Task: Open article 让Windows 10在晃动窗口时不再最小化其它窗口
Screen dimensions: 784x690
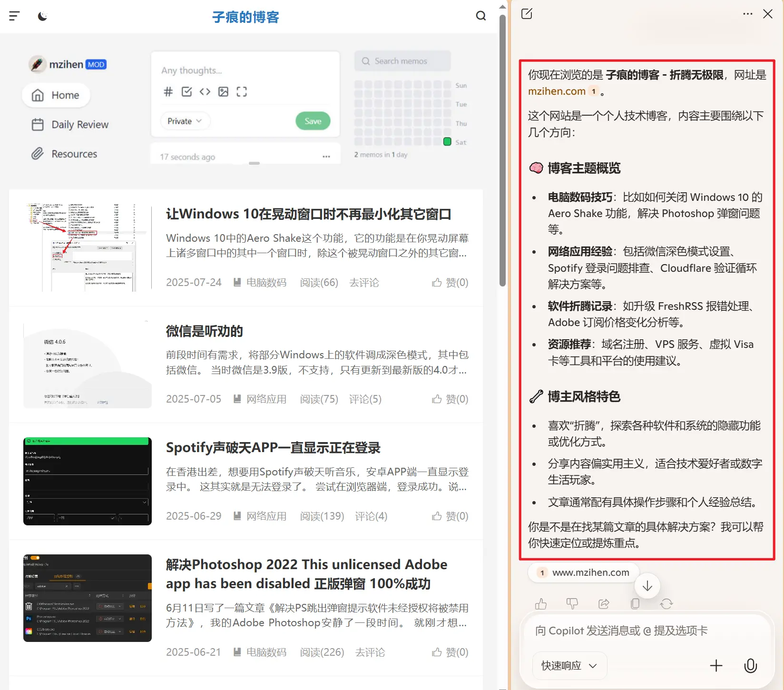Action: tap(309, 214)
